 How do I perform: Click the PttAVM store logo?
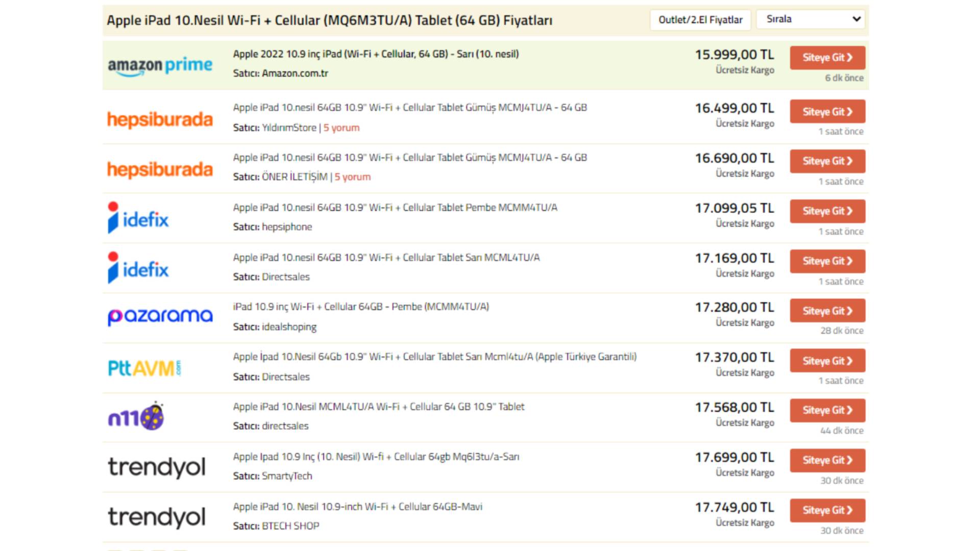pos(144,368)
